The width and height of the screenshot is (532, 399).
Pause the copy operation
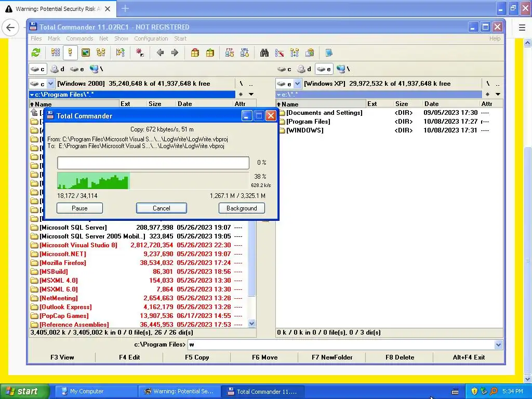(x=79, y=208)
